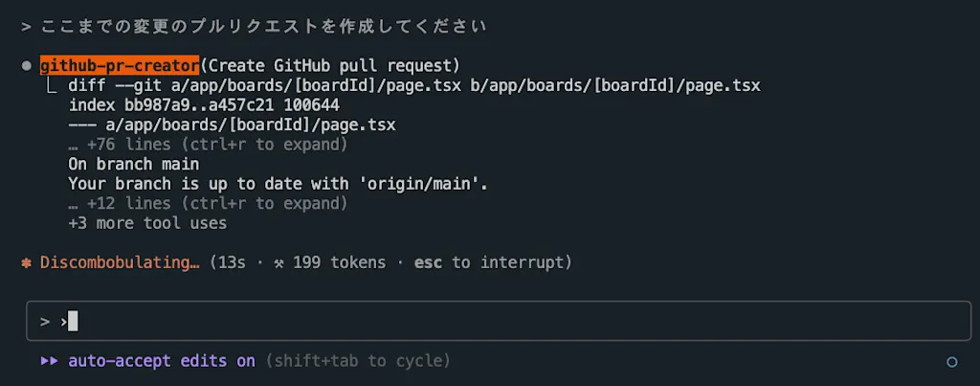Screen dimensions: 980x386
Task: Click the bullet dot before github-pr-creator
Action: (x=26, y=66)
